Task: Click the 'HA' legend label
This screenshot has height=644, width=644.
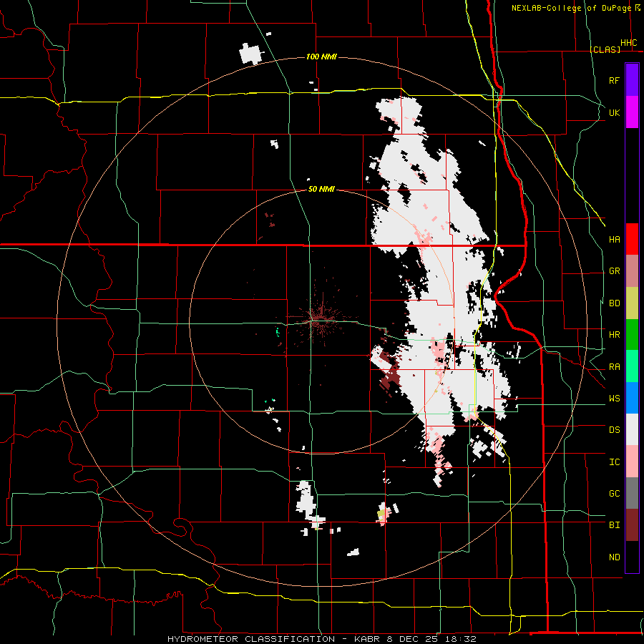Action: coord(615,239)
